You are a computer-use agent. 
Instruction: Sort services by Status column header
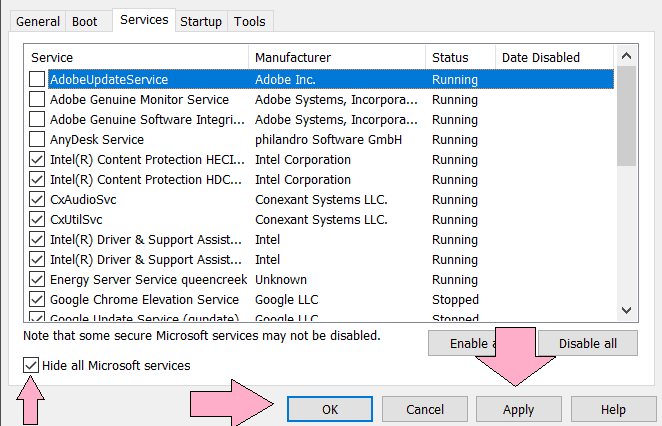point(459,57)
